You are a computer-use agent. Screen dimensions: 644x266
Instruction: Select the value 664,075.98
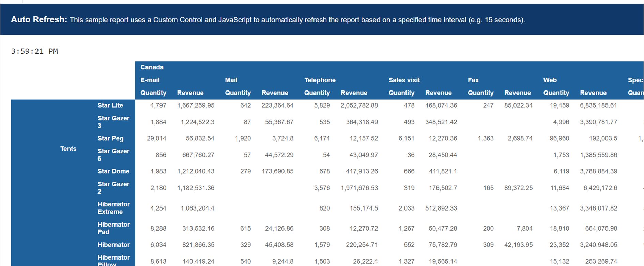[x=601, y=228]
